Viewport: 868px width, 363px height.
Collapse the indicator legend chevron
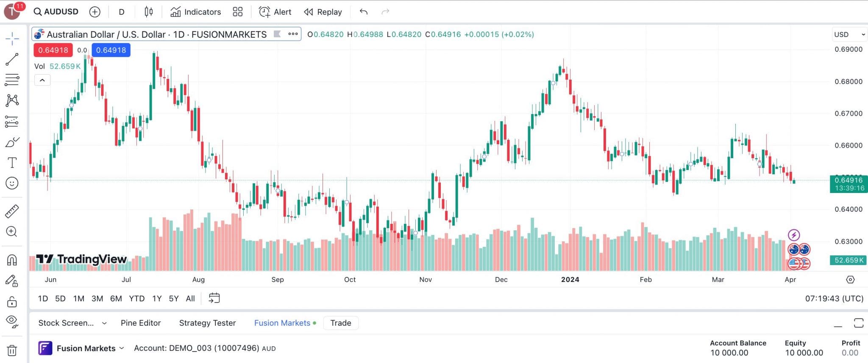[42, 80]
